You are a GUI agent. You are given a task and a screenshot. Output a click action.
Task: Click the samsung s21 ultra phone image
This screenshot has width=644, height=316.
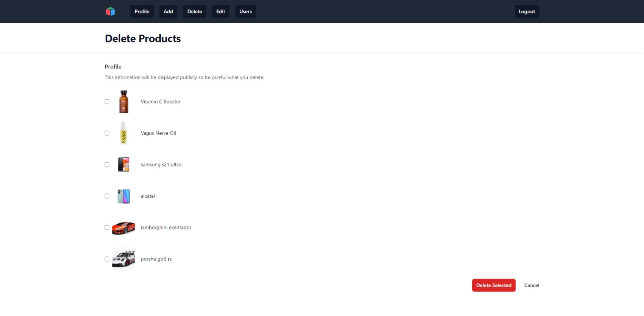pyautogui.click(x=123, y=165)
